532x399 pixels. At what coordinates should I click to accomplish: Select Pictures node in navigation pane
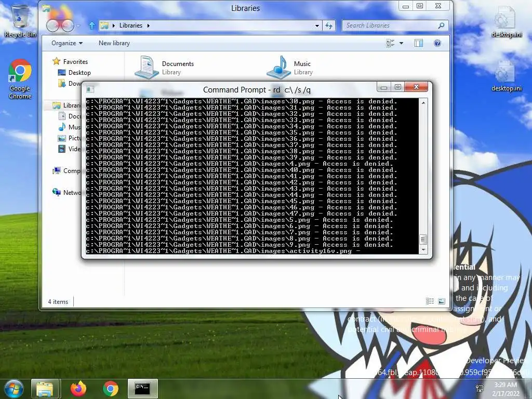coord(70,138)
